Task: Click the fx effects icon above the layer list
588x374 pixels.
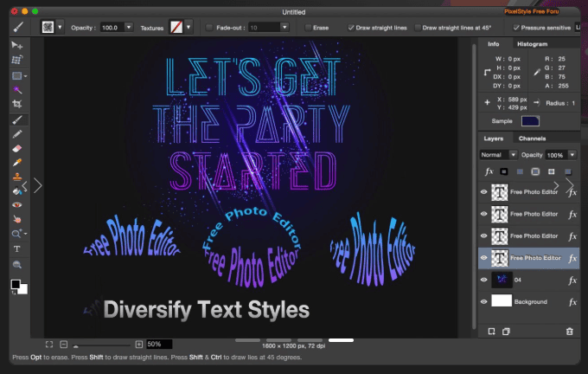Action: tap(489, 171)
